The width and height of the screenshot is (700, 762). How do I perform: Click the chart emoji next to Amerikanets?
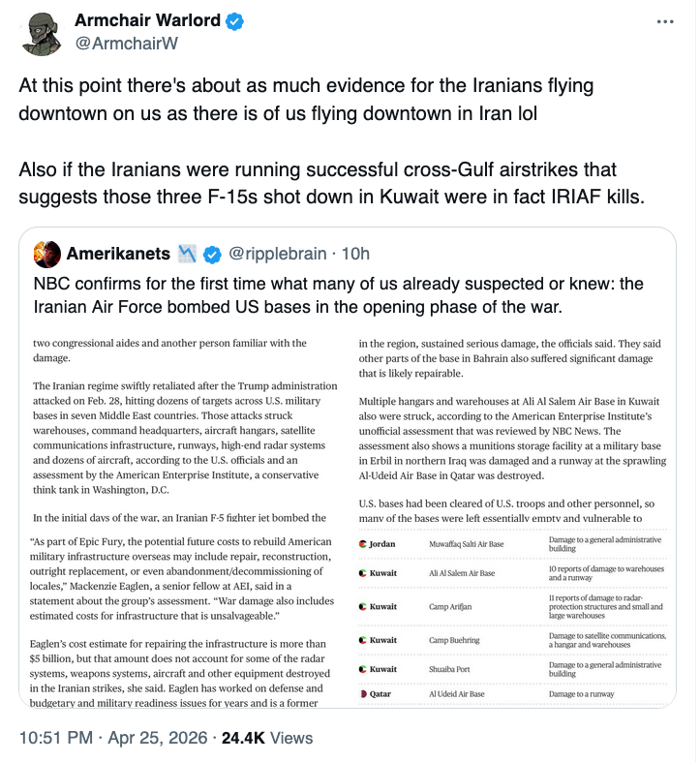click(x=188, y=254)
